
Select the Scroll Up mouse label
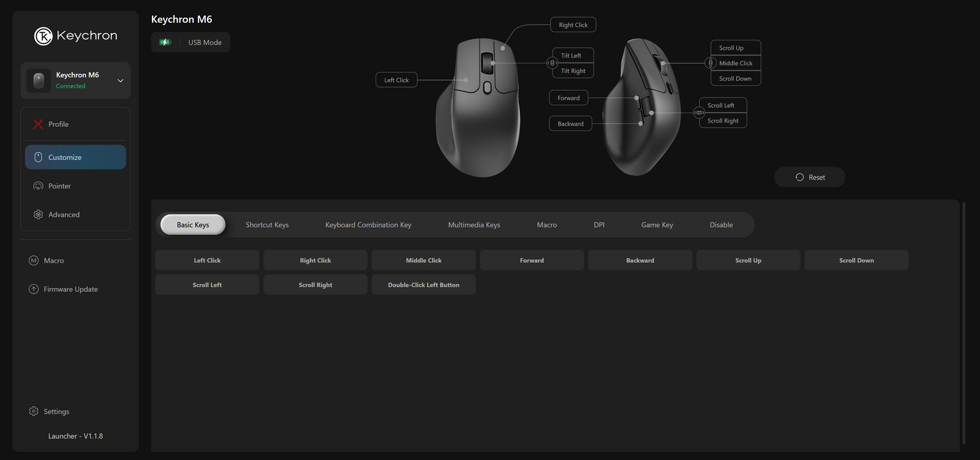(x=736, y=48)
